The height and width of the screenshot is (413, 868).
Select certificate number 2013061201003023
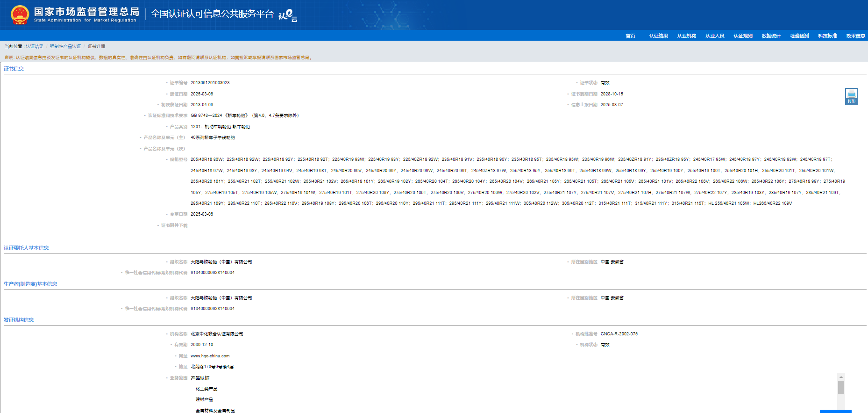coord(210,83)
